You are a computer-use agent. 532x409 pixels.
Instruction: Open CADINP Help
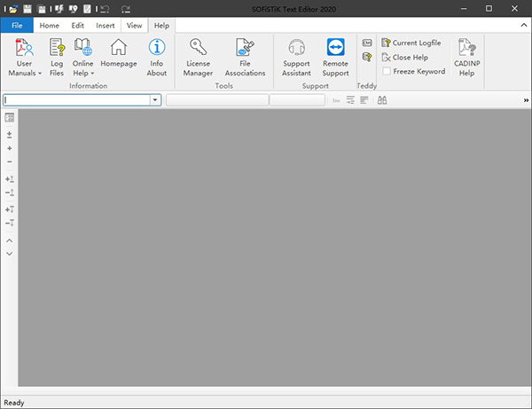click(466, 57)
